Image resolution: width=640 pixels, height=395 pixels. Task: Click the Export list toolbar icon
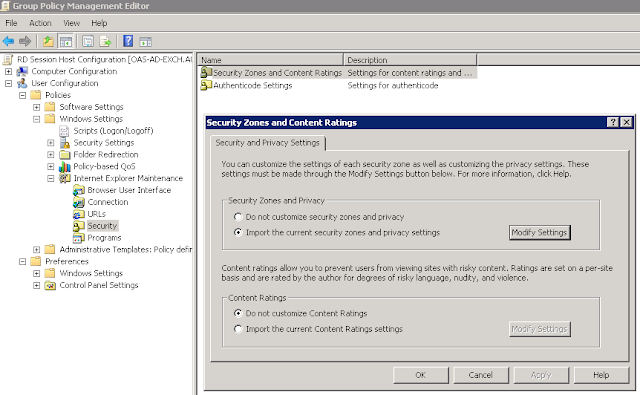105,41
